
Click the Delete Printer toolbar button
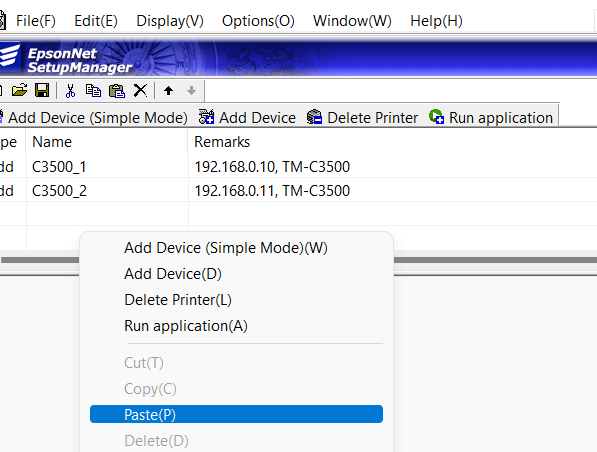[x=362, y=117]
